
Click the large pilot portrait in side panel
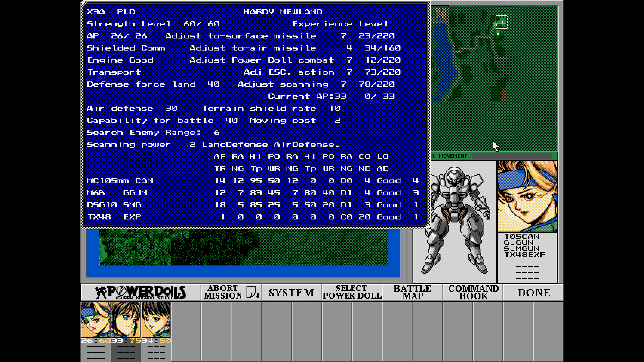[527, 196]
